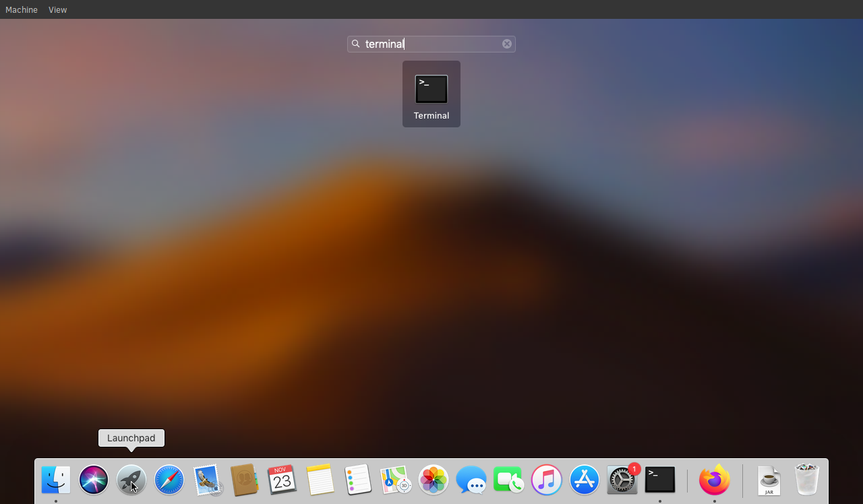863x504 pixels.
Task: Open Calendar showing Nov 23
Action: 282,480
